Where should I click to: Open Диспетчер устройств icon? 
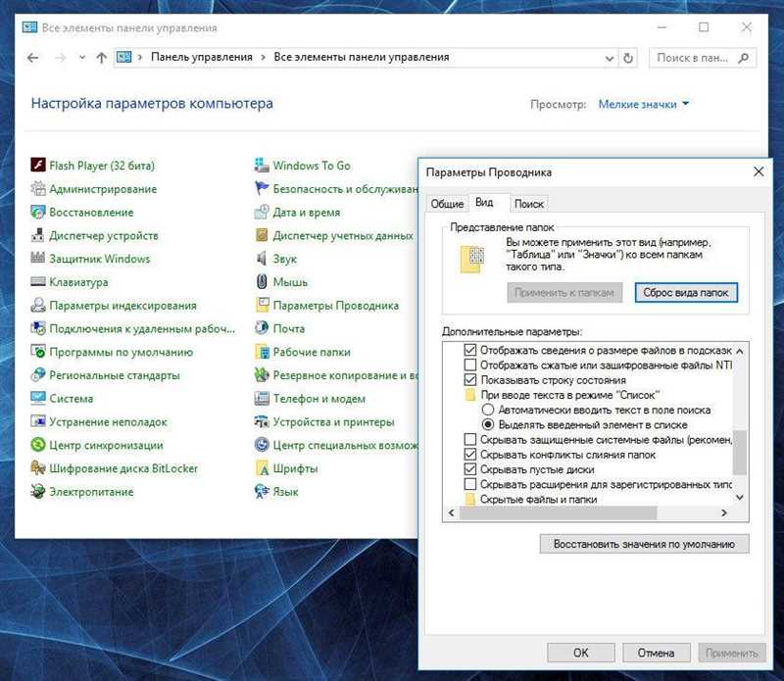pyautogui.click(x=38, y=235)
